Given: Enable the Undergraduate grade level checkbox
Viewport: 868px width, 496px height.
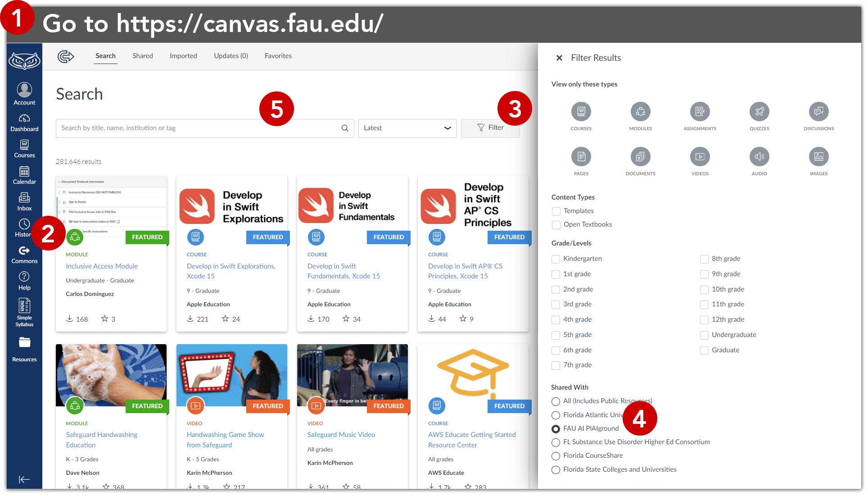Looking at the screenshot, I should (x=704, y=335).
